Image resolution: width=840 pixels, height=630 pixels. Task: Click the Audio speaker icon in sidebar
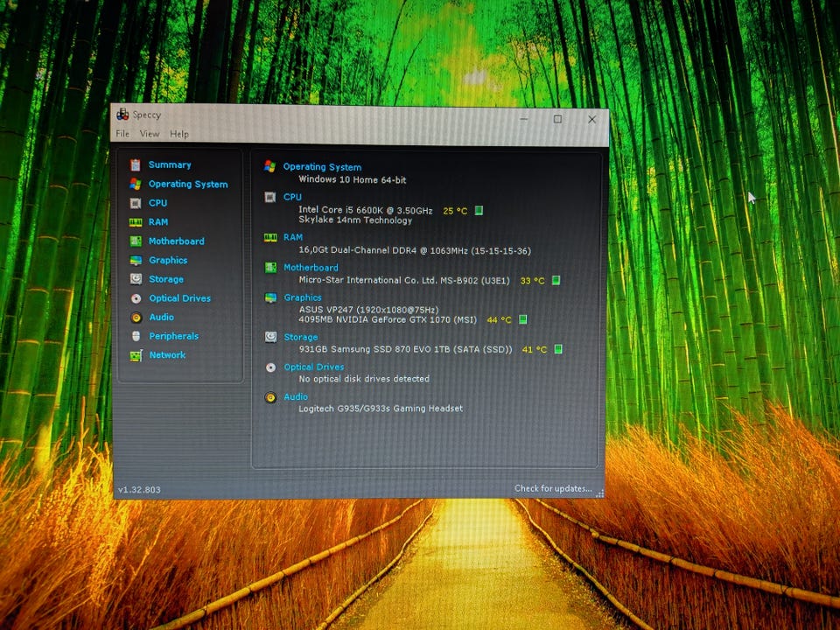pos(136,317)
